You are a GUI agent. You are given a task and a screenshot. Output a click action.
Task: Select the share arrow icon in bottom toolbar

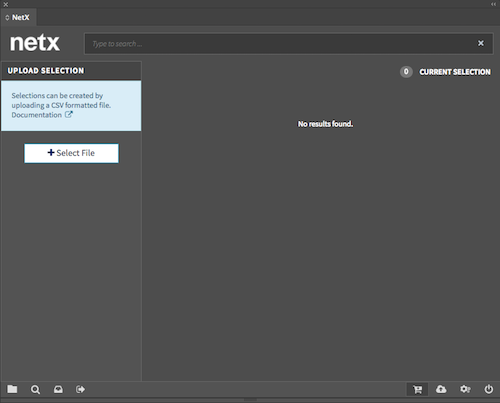click(80, 389)
